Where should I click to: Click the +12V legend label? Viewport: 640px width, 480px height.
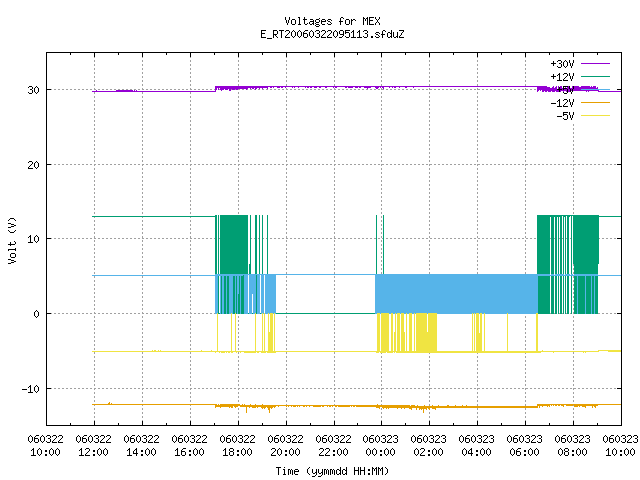562,77
